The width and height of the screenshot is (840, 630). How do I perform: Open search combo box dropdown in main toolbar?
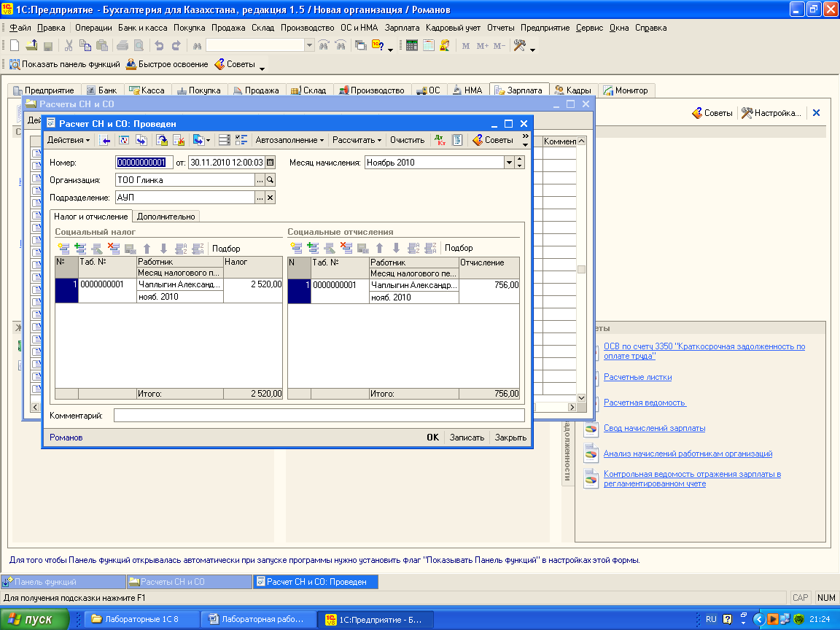pyautogui.click(x=309, y=46)
